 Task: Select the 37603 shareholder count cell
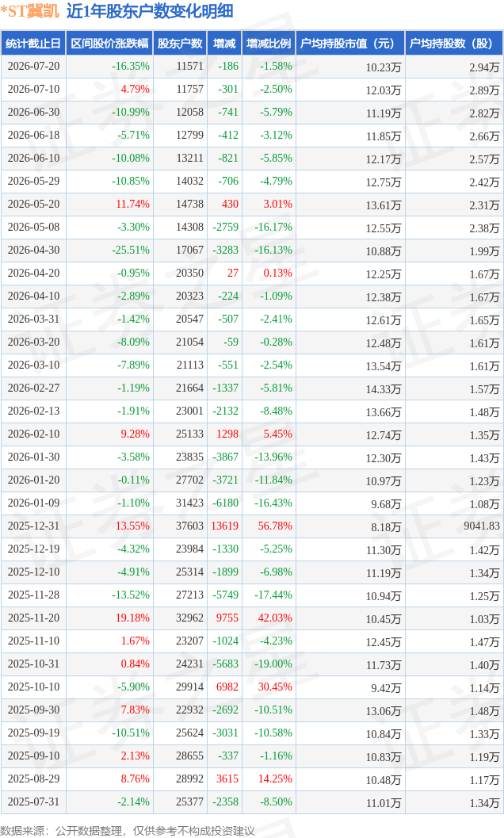tap(189, 526)
